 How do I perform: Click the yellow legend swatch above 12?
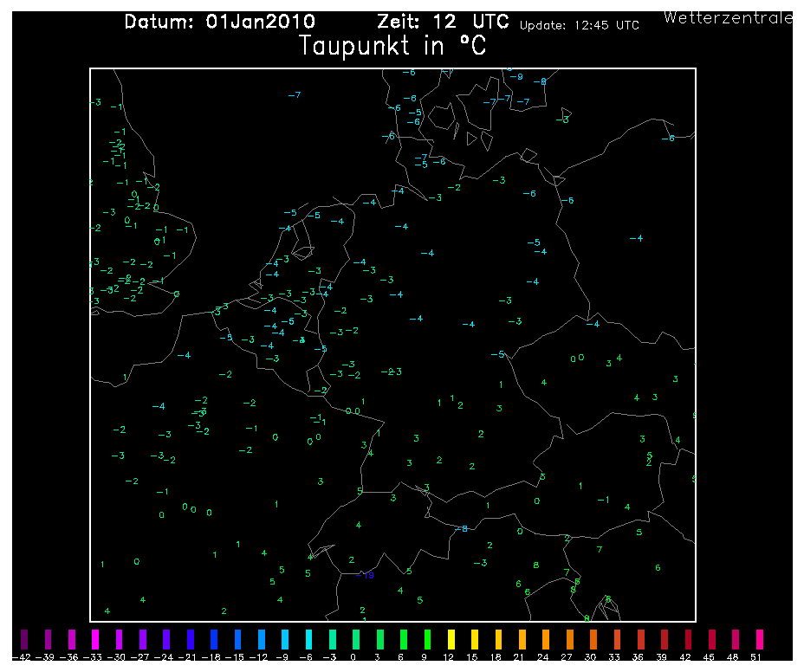pos(451,639)
